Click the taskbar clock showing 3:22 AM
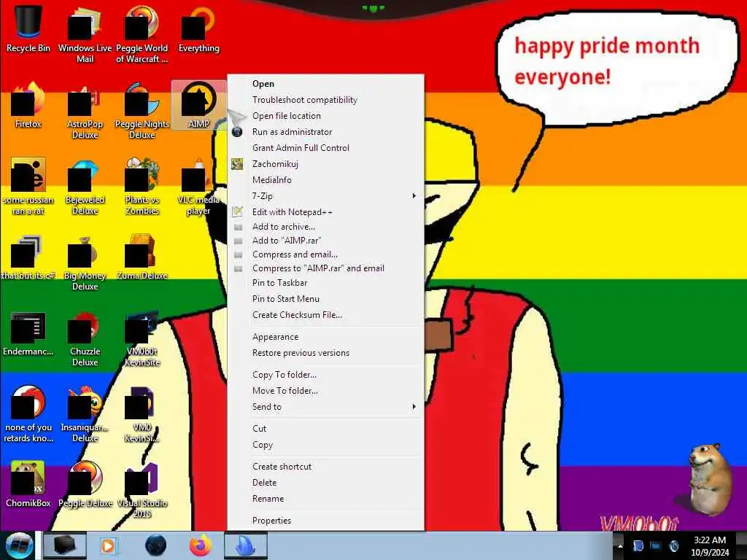Viewport: 747px width, 560px height. (710, 546)
